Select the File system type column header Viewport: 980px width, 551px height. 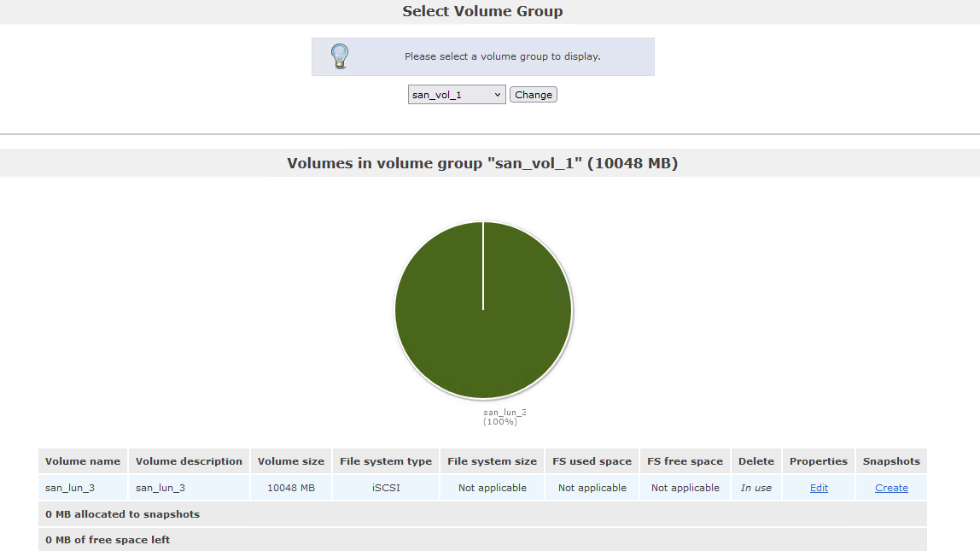pyautogui.click(x=386, y=461)
